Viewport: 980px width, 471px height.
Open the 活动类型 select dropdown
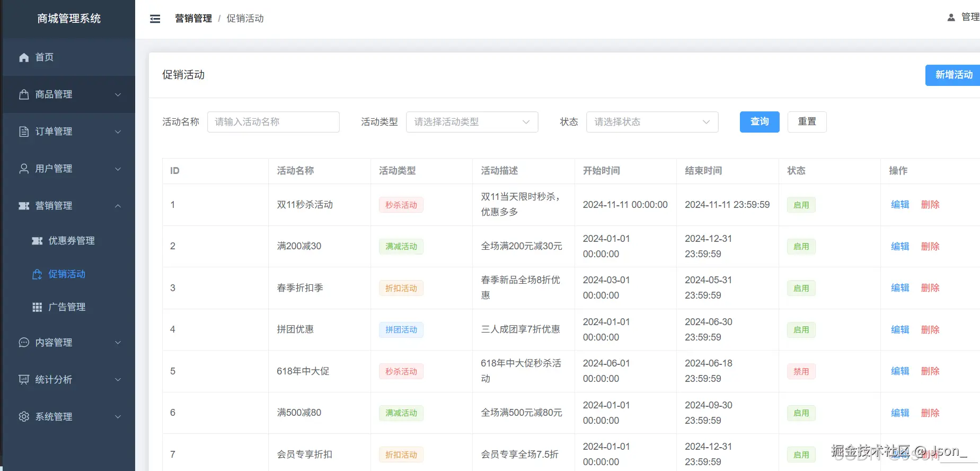pyautogui.click(x=472, y=122)
